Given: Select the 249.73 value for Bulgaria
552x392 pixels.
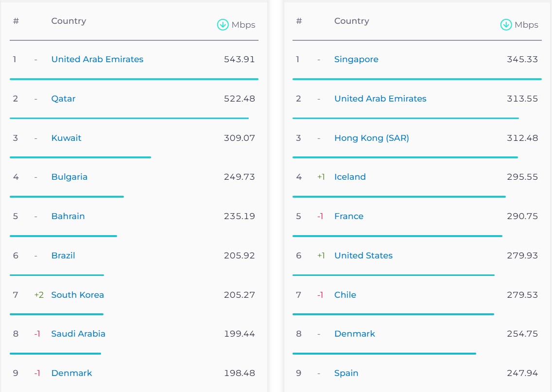Looking at the screenshot, I should 240,177.
